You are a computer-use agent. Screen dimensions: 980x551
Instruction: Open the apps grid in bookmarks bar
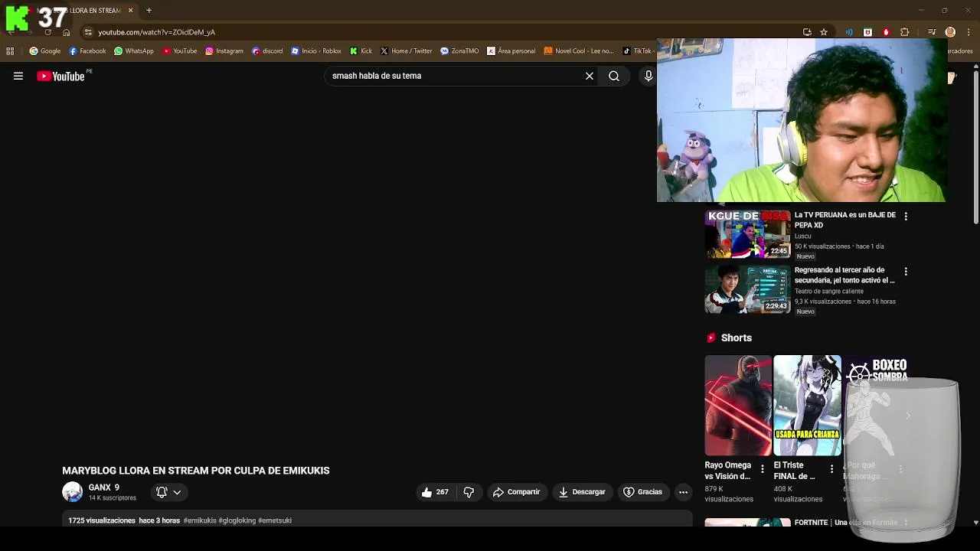click(x=10, y=51)
